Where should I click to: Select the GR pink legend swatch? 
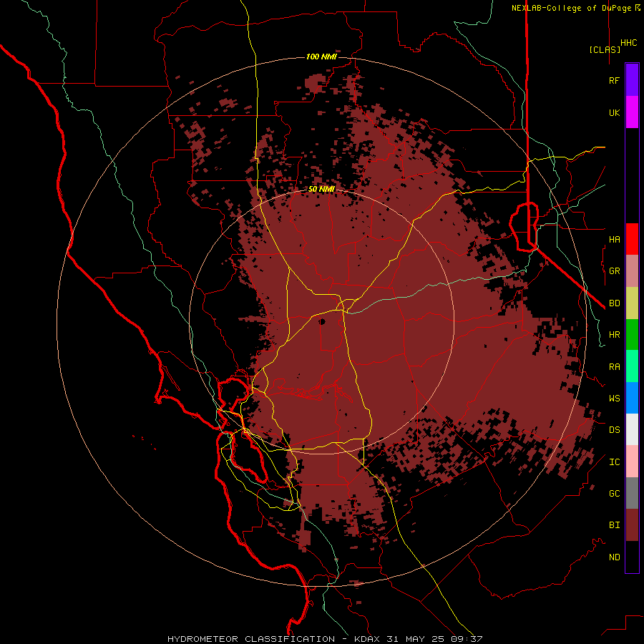coord(632,271)
